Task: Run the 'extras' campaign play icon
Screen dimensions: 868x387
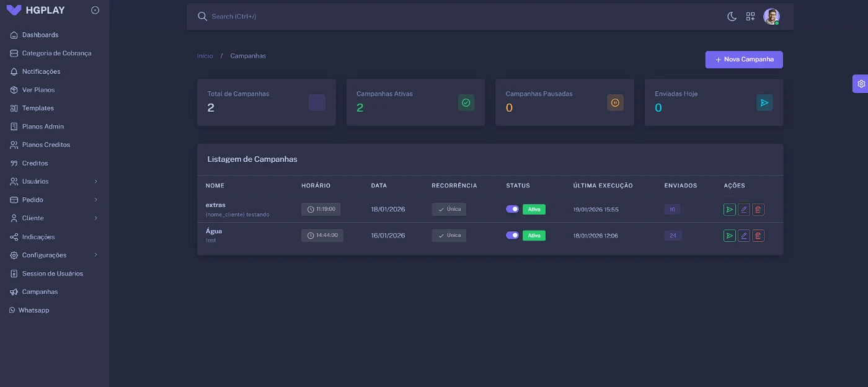Action: click(729, 210)
